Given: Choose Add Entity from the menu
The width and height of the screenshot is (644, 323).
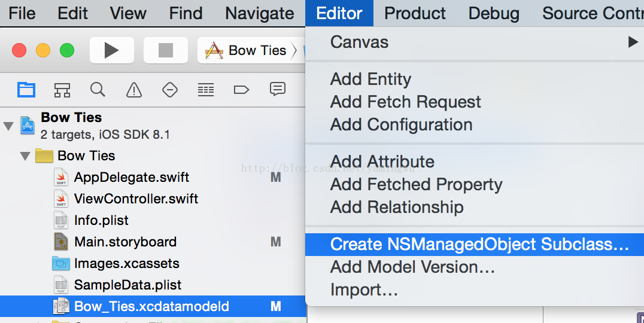Looking at the screenshot, I should click(475, 79).
